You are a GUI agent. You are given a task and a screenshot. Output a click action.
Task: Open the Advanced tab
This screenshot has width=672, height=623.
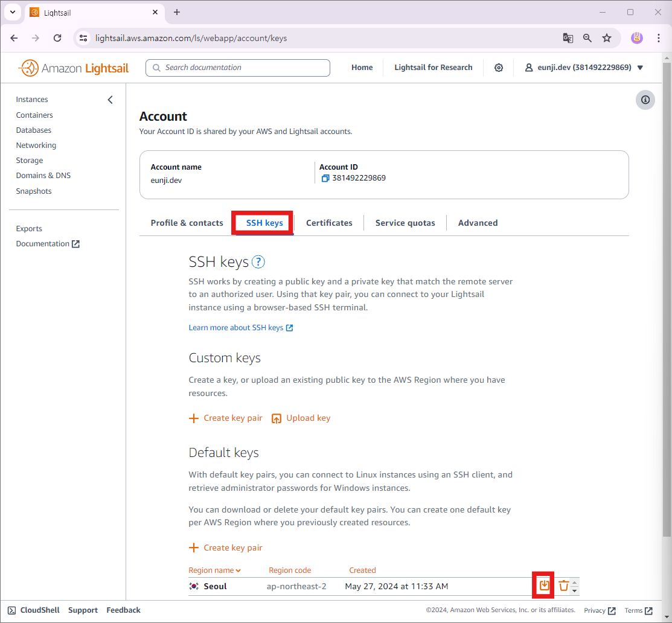point(478,223)
